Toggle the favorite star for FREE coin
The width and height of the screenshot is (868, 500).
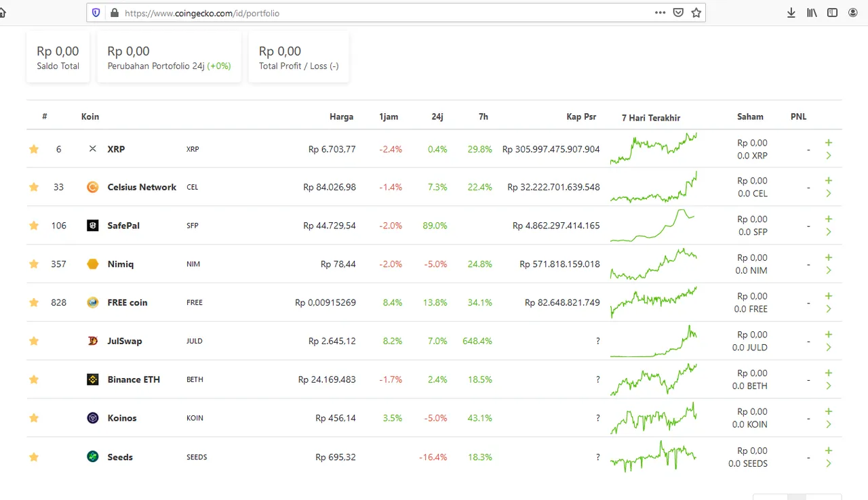pyautogui.click(x=34, y=303)
